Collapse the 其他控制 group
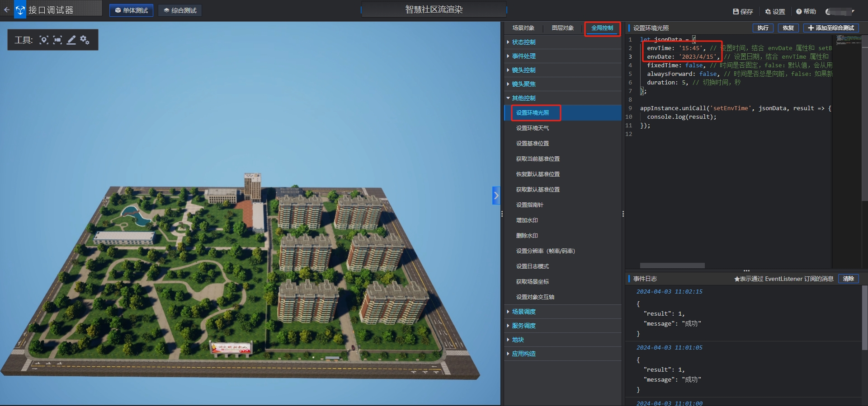Viewport: 868px width, 406px height. point(563,98)
